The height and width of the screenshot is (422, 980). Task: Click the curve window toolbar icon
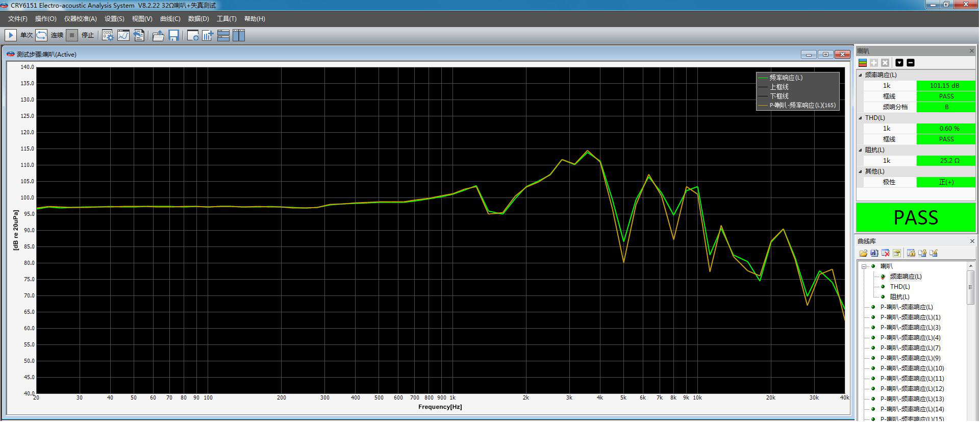123,35
